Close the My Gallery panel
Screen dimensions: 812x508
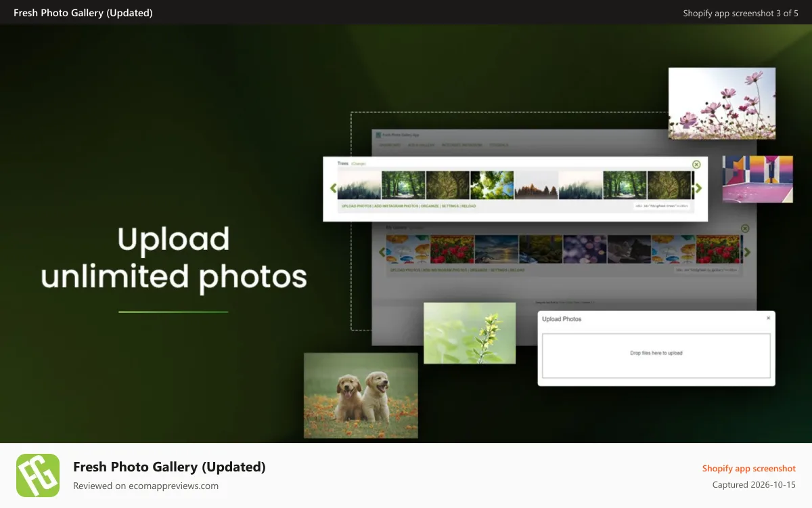click(745, 229)
